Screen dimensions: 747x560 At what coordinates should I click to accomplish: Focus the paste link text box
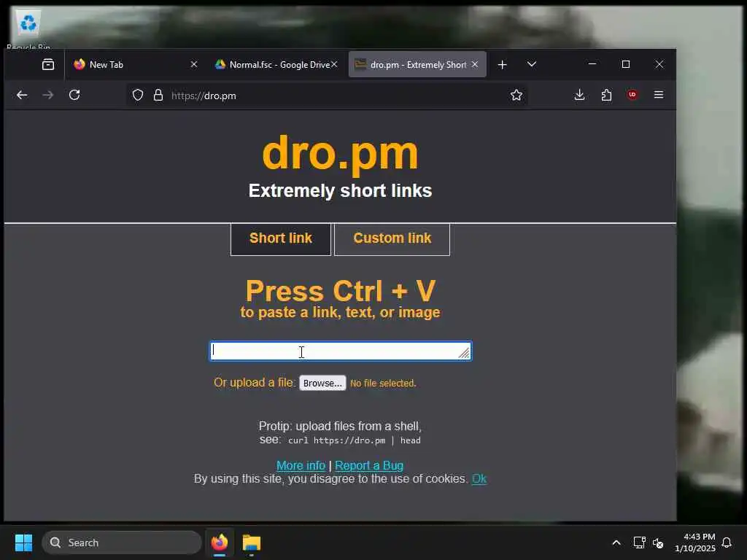coord(341,351)
